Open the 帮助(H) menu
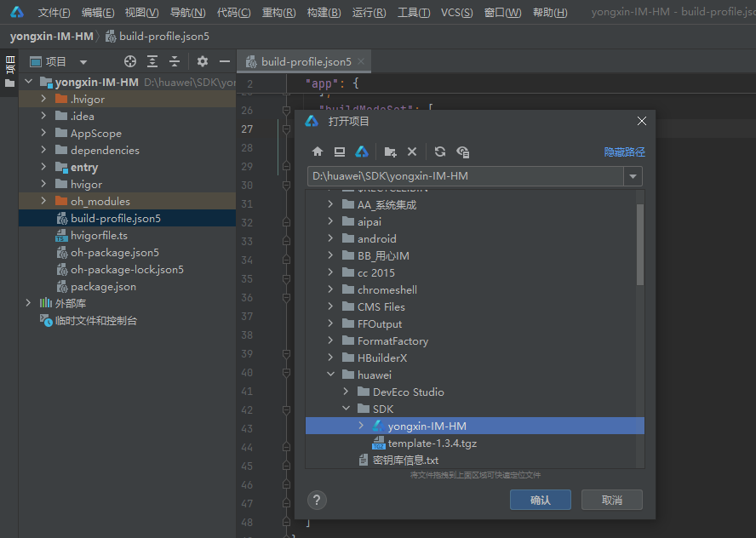This screenshot has width=756, height=538. 550,12
